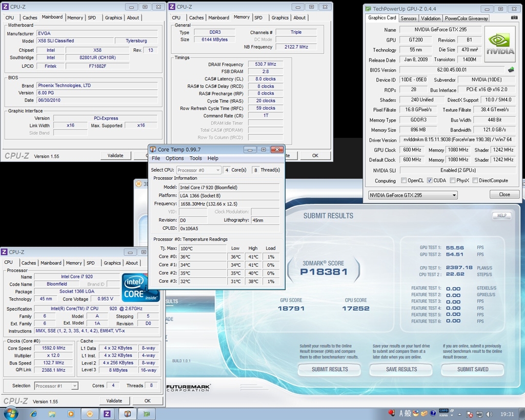Enable the OpenCL checkbox
The image size is (525, 420).
(404, 180)
